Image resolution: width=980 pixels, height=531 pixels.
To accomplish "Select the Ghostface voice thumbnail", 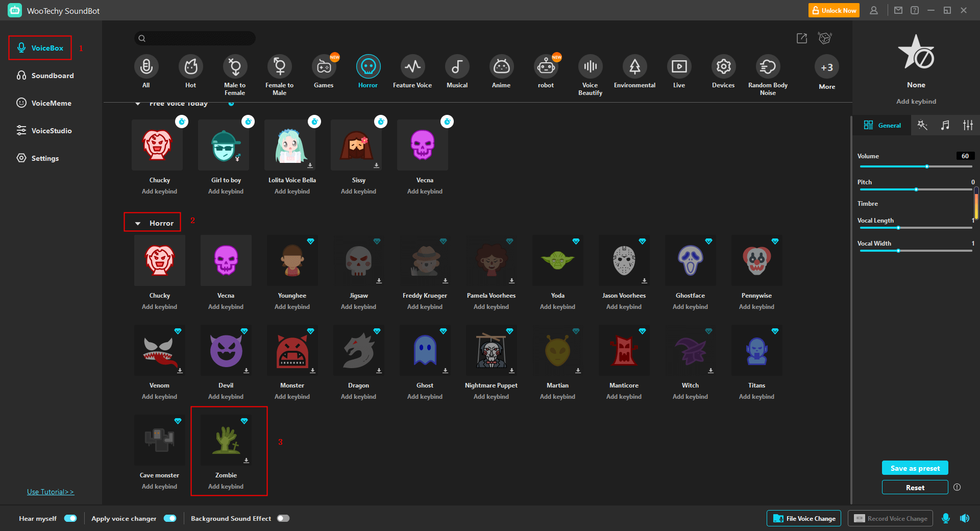I will click(x=691, y=260).
